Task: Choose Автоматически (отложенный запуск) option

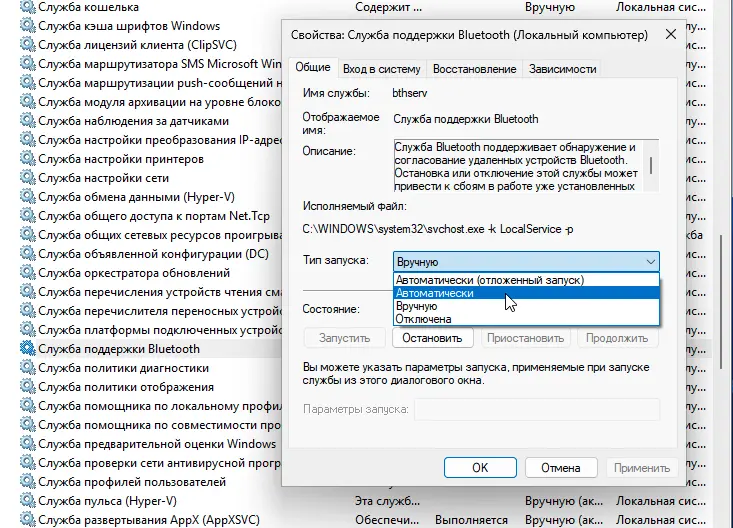Action: point(489,280)
